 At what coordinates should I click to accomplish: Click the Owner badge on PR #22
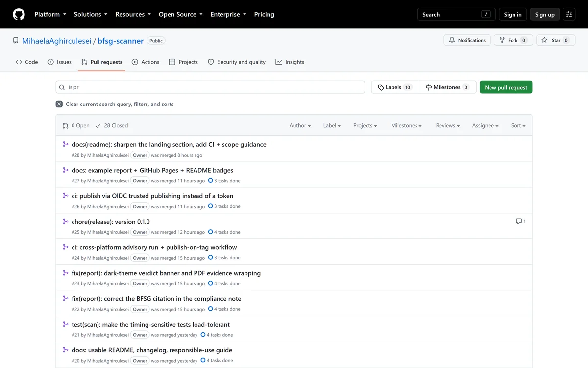140,309
